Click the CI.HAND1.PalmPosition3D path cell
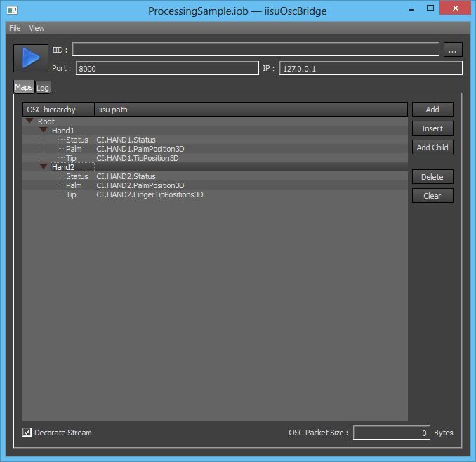 click(x=140, y=149)
